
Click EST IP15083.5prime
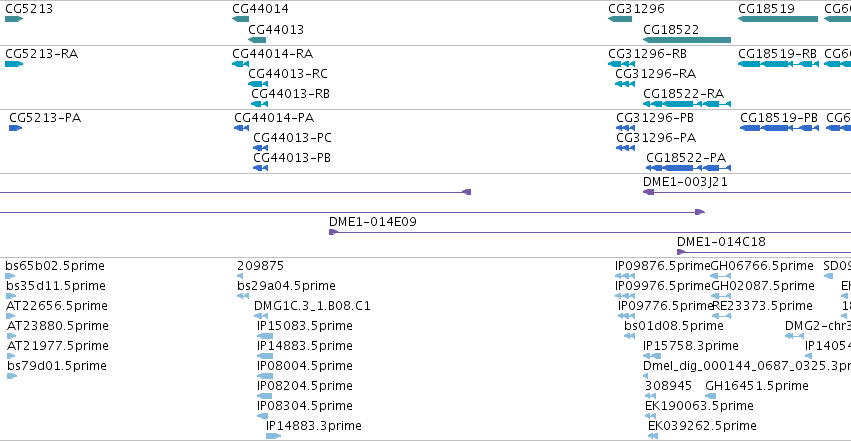pyautogui.click(x=304, y=326)
